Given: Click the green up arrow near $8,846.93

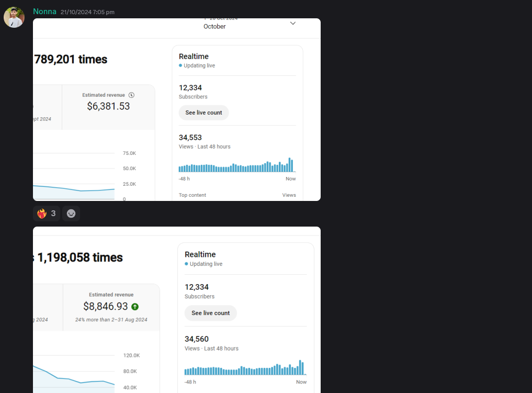Looking at the screenshot, I should coord(135,307).
